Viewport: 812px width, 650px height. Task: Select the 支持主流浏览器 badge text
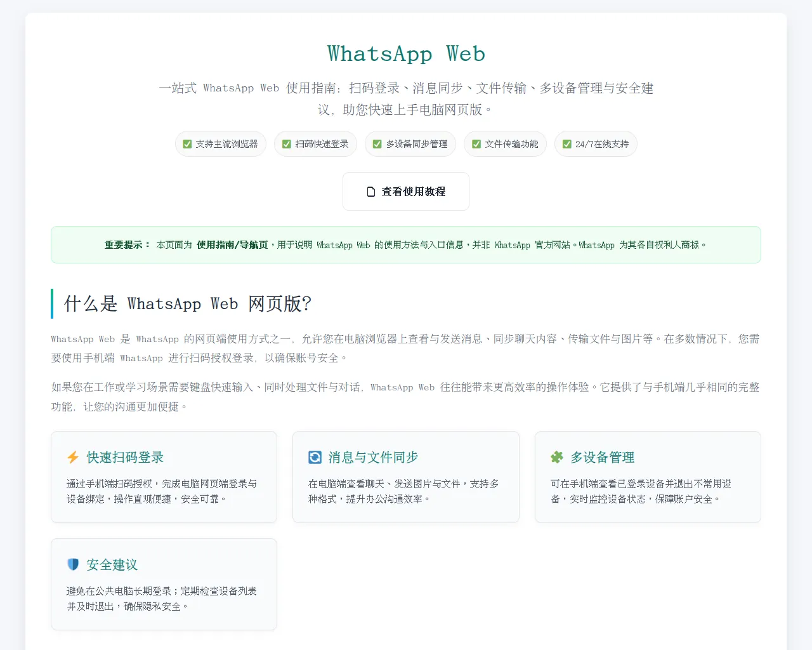coord(226,144)
